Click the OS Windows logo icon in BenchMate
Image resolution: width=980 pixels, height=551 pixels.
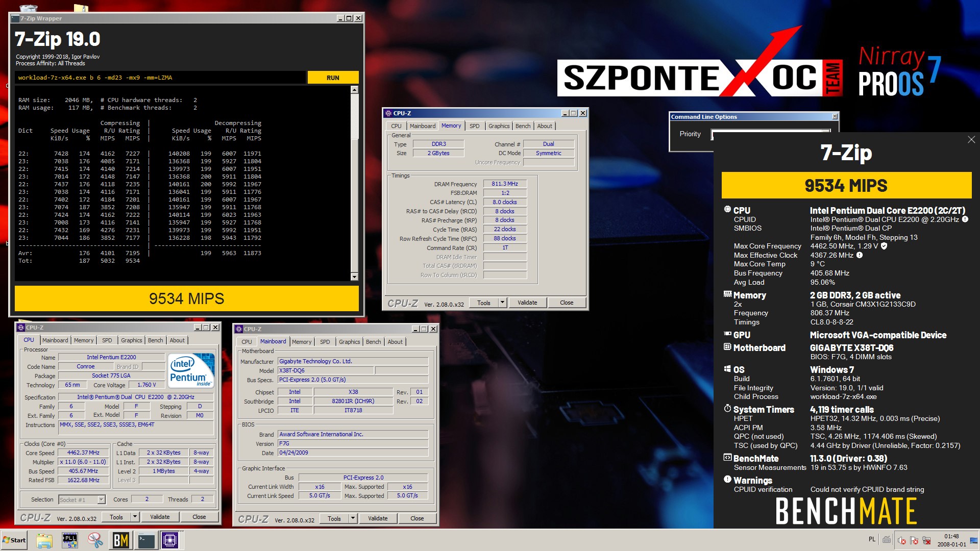coord(727,369)
